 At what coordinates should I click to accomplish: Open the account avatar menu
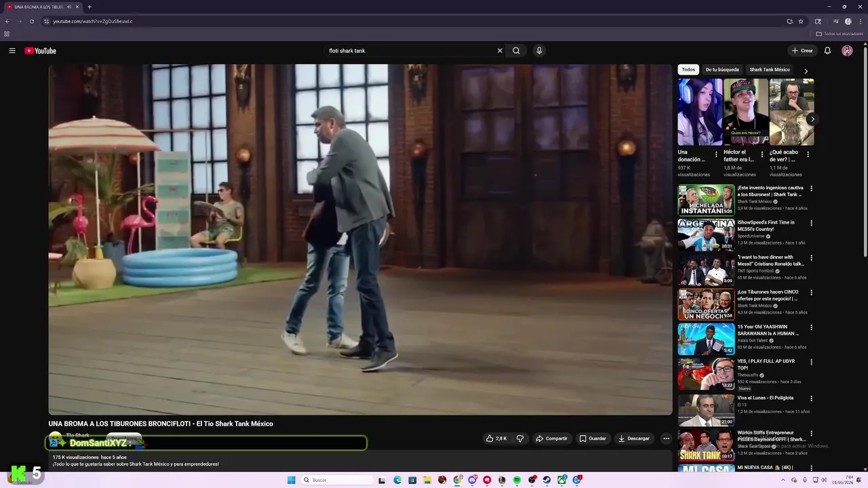[847, 51]
